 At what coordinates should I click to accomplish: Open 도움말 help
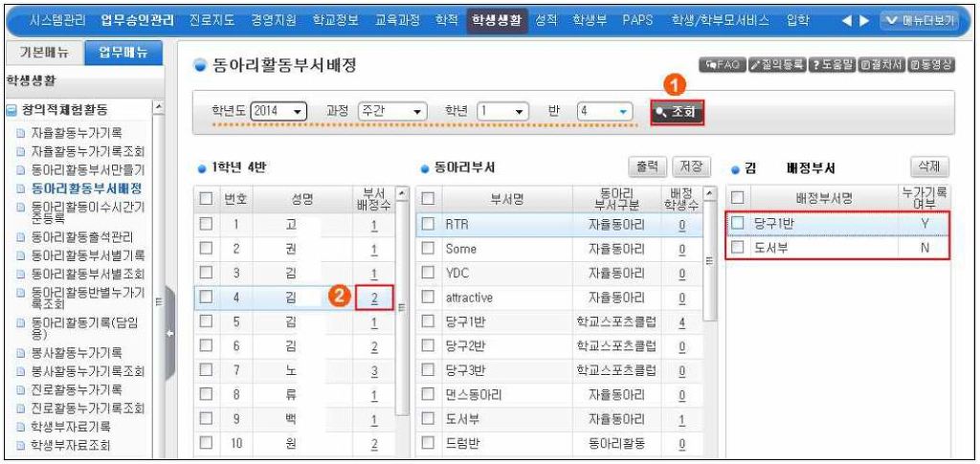pyautogui.click(x=832, y=64)
